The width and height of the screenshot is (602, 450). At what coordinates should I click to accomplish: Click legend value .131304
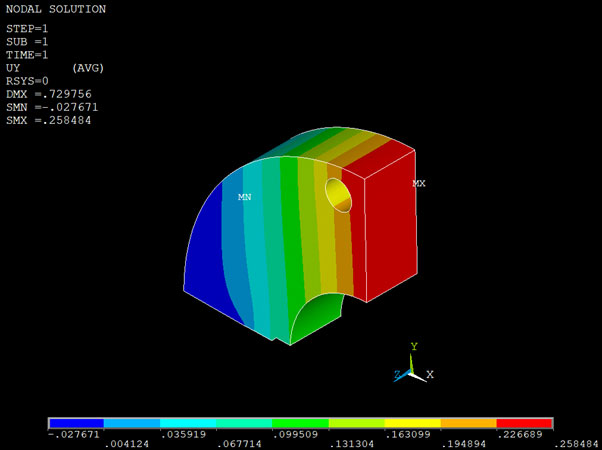352,444
